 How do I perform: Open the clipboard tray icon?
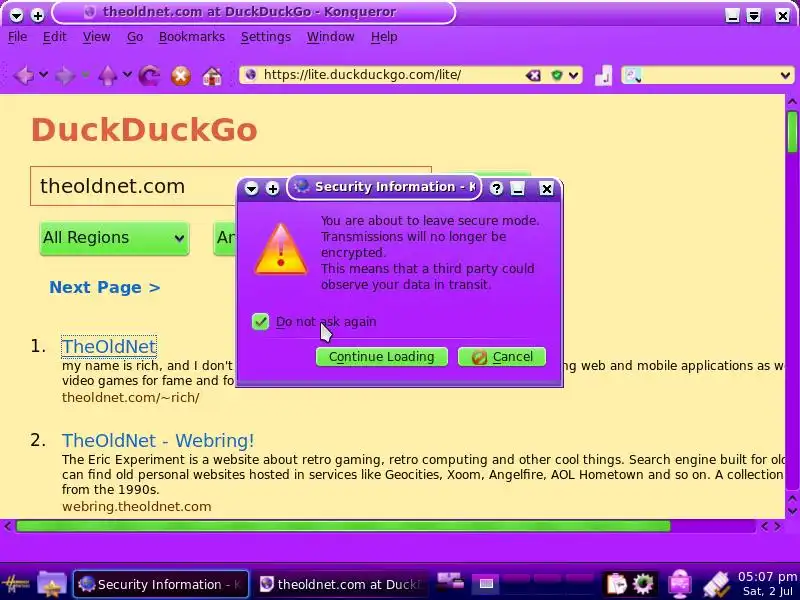617,584
